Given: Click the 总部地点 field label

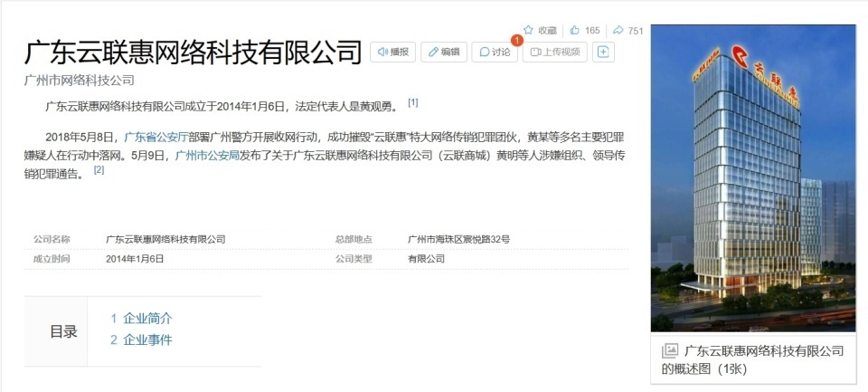Looking at the screenshot, I should pyautogui.click(x=354, y=240).
